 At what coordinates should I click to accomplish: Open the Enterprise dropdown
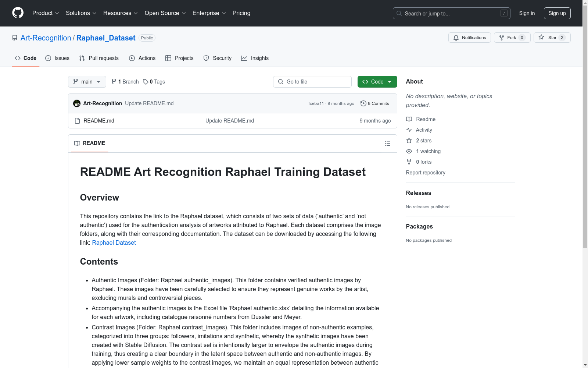(209, 13)
